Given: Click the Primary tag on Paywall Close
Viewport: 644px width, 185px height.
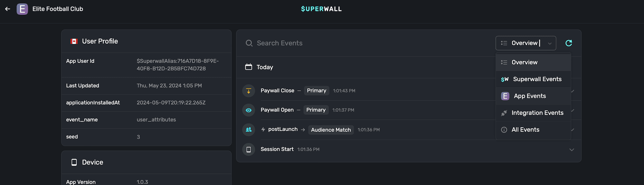Looking at the screenshot, I should tap(317, 91).
